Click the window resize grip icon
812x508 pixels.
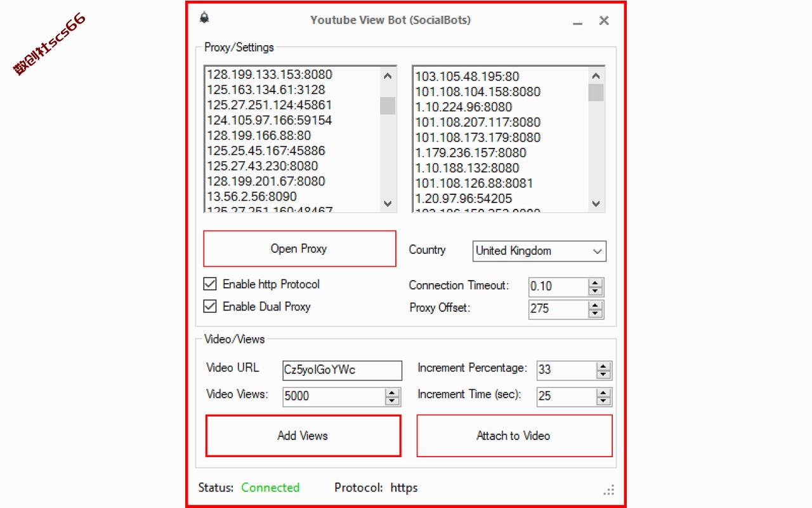(609, 490)
